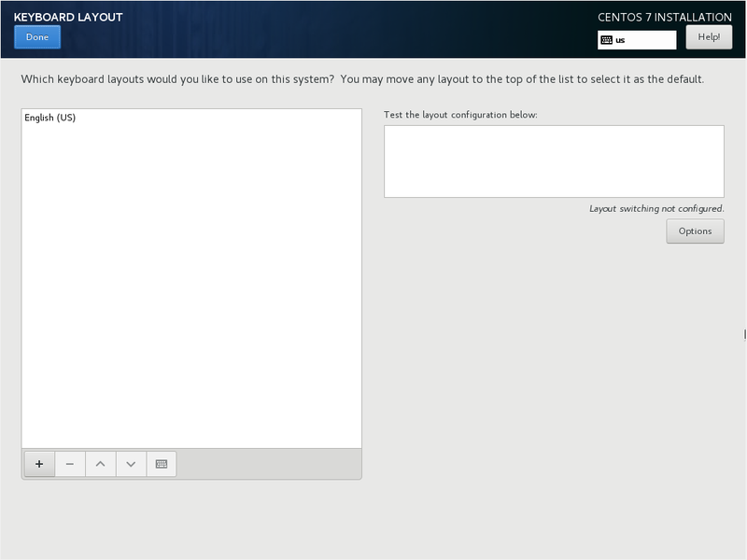Focus the layout test text box
The width and height of the screenshot is (747, 560).
tap(554, 161)
